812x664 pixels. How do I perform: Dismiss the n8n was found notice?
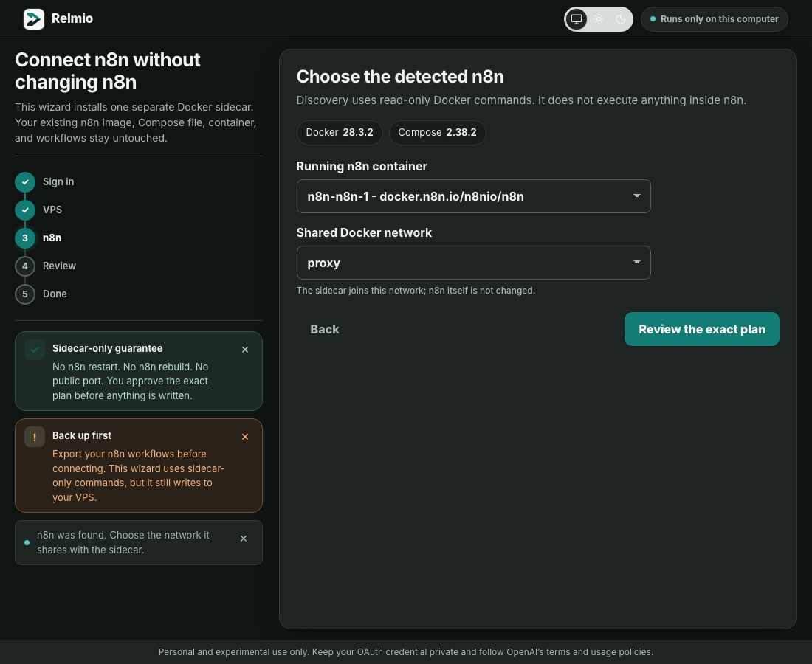[244, 539]
